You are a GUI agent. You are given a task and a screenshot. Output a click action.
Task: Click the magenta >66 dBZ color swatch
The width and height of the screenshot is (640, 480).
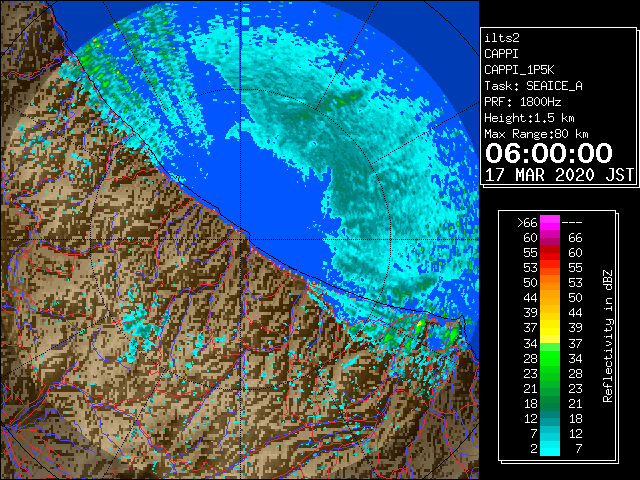[x=549, y=223]
